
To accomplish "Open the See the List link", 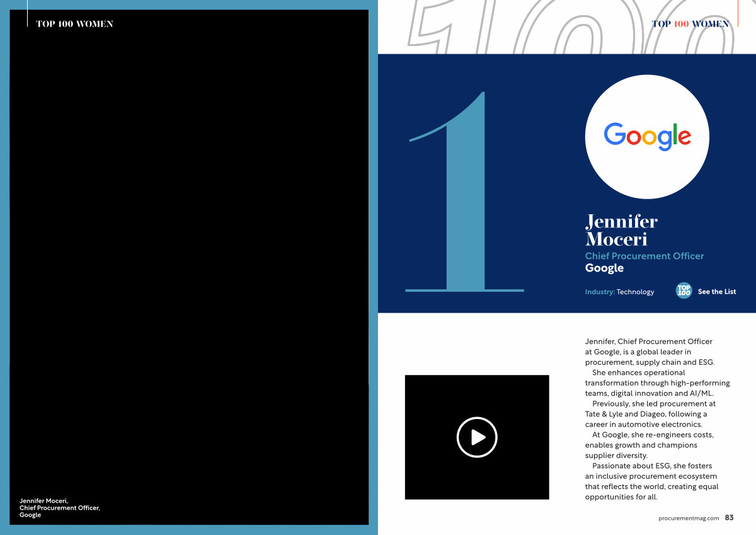I will pos(717,292).
